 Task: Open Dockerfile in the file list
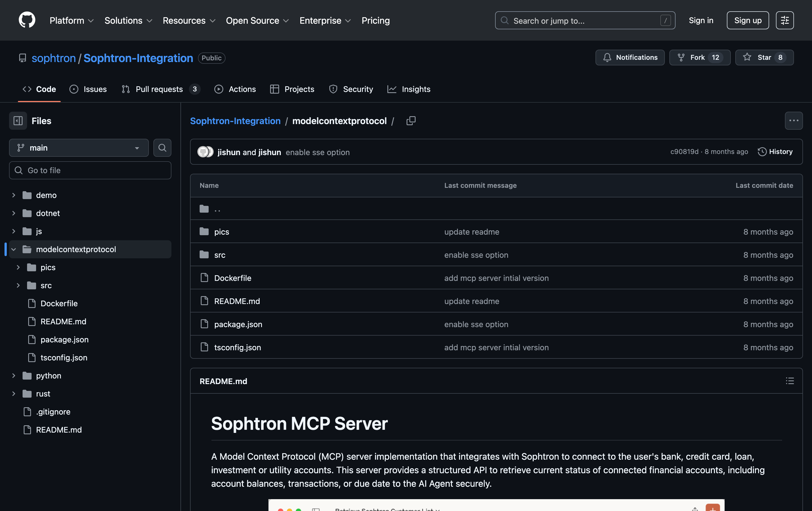(x=233, y=278)
